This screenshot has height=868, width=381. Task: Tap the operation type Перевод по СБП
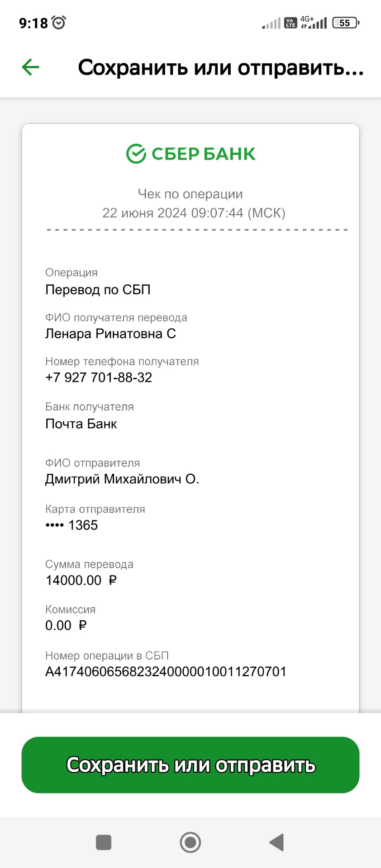tap(98, 289)
